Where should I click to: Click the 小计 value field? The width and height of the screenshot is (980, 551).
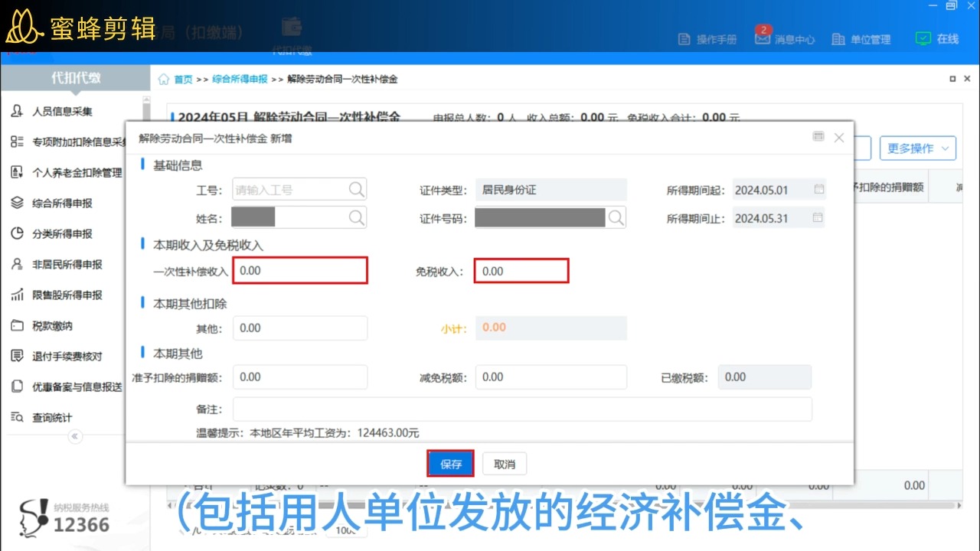[x=551, y=328]
